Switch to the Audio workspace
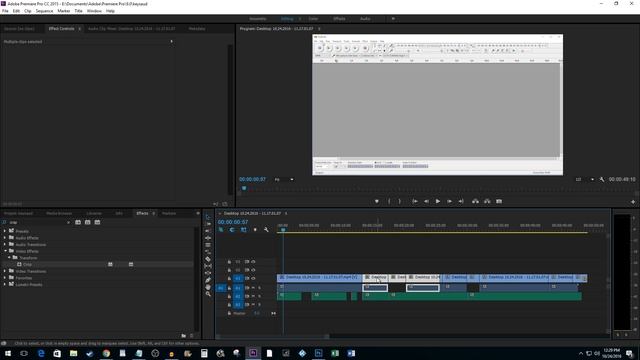Screen dimensions: 640x360 pos(365,19)
